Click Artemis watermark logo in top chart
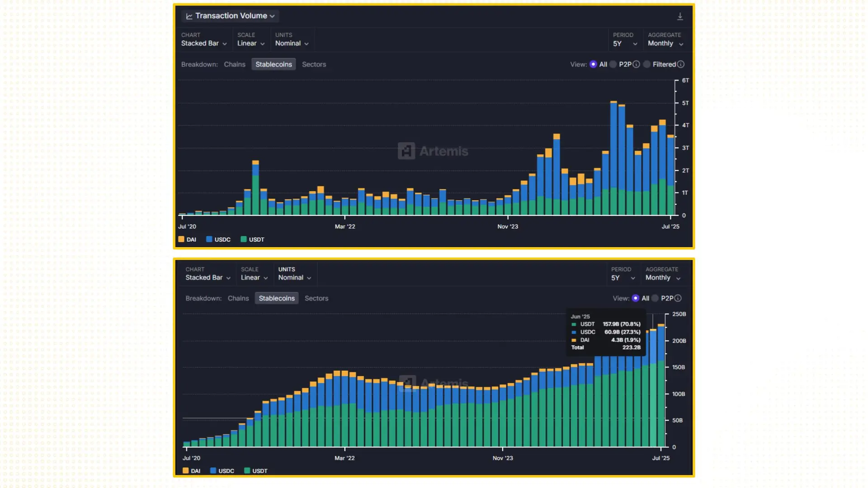Viewport: 868px width, 488px height. coord(406,151)
